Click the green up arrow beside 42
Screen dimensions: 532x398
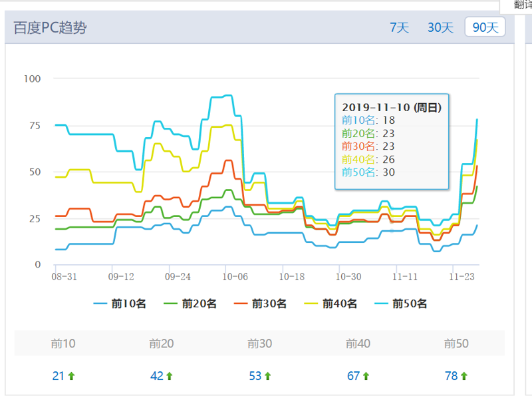point(170,376)
